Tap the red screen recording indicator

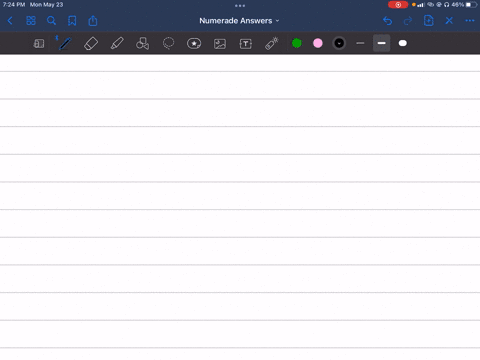pyautogui.click(x=398, y=5)
